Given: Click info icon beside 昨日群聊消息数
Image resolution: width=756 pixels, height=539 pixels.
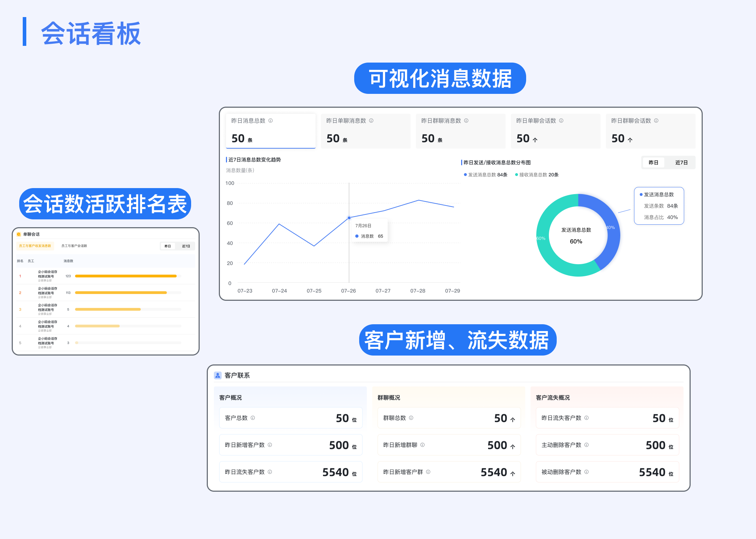Looking at the screenshot, I should coord(466,121).
